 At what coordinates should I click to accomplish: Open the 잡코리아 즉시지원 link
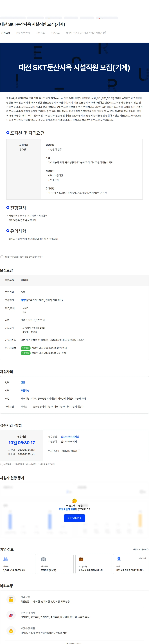tap(70, 437)
